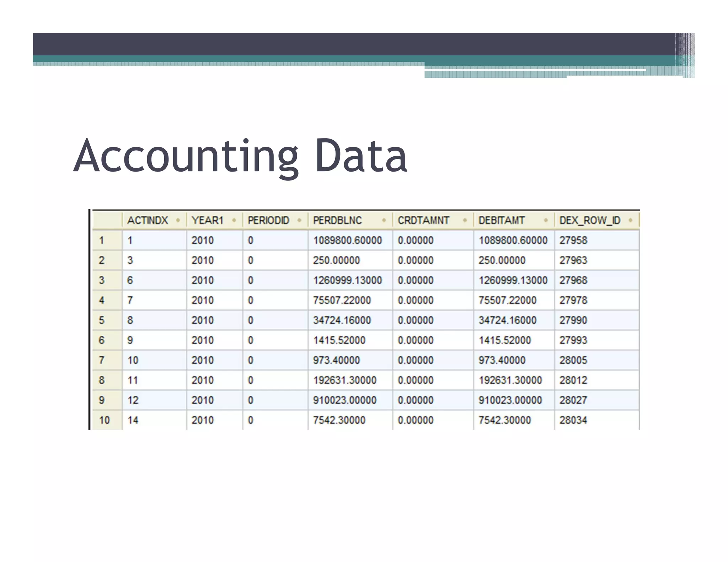This screenshot has height=562, width=728.
Task: Click the sort indicator dot beside DEX_ROW_ID
Action: [630, 220]
